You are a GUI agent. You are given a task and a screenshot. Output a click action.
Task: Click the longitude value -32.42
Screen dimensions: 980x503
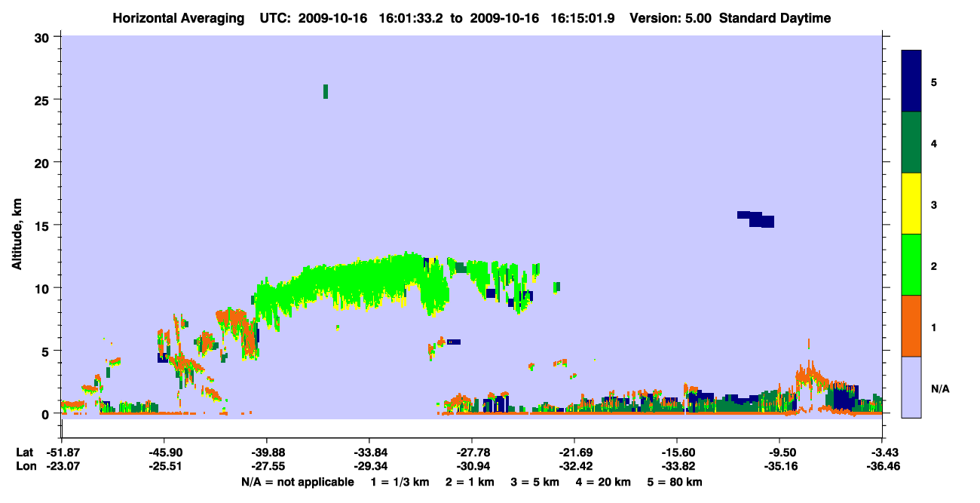point(574,466)
